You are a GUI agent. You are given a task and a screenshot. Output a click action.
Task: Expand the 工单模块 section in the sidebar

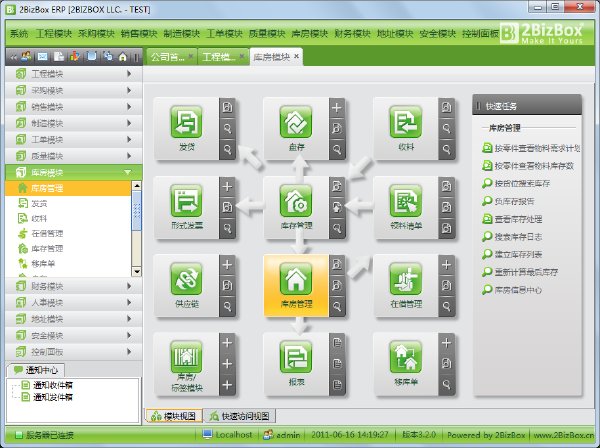73,140
